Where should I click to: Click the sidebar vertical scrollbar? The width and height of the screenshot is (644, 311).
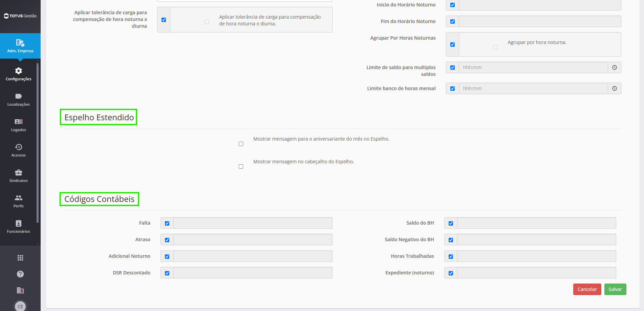[x=38, y=142]
